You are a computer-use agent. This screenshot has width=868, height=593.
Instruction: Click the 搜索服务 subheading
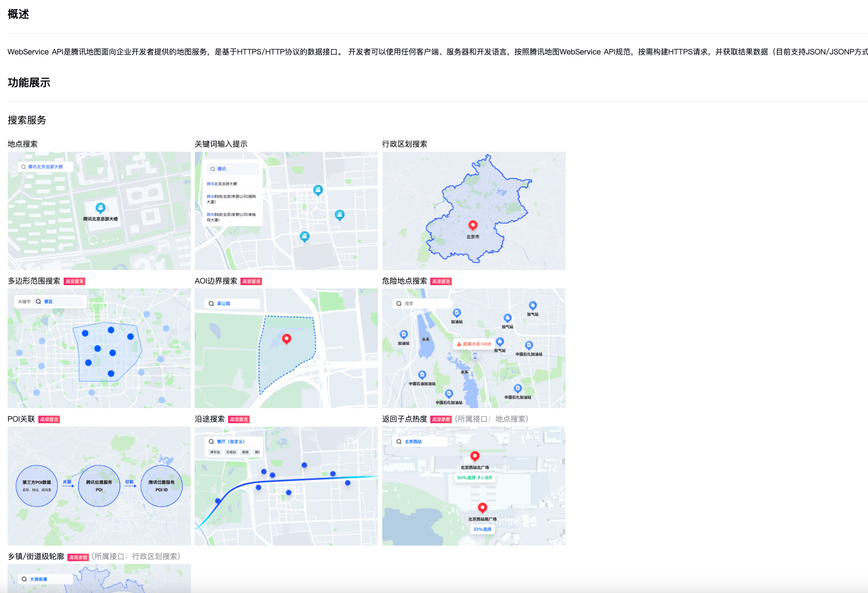[x=27, y=120]
